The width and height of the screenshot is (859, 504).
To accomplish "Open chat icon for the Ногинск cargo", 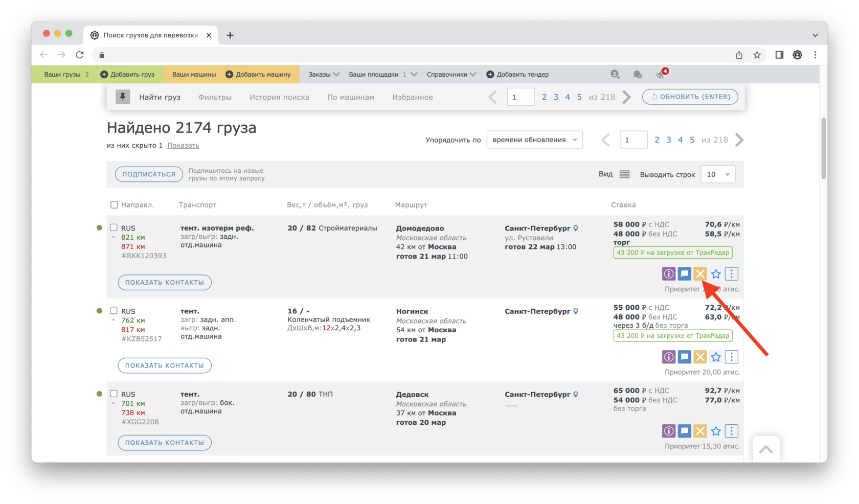I will pyautogui.click(x=684, y=357).
